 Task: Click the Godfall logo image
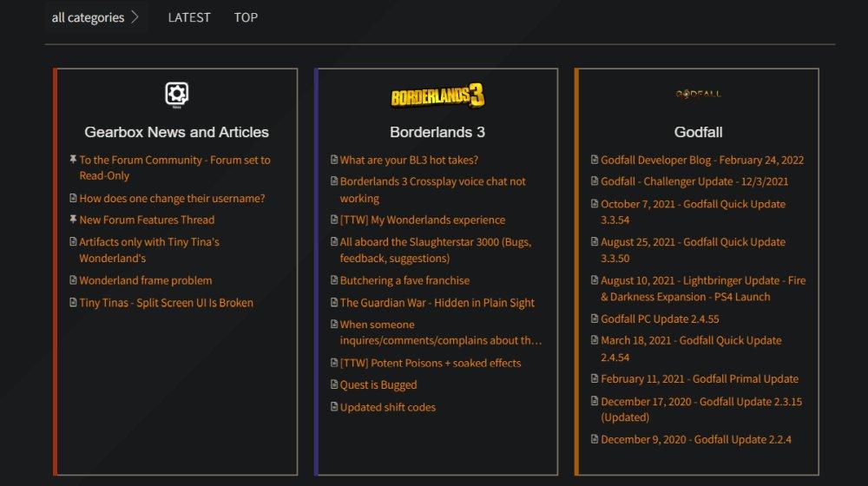click(x=698, y=94)
